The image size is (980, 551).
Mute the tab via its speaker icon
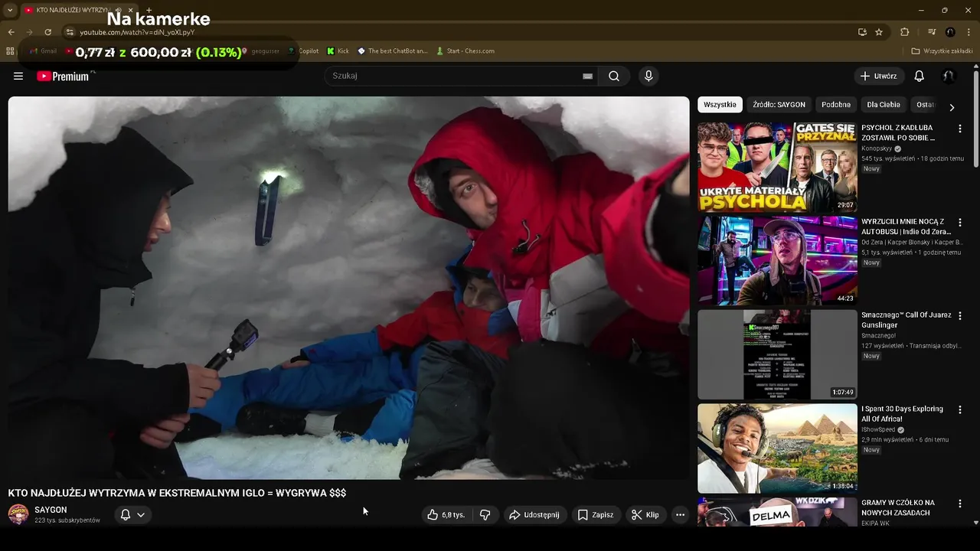[118, 10]
